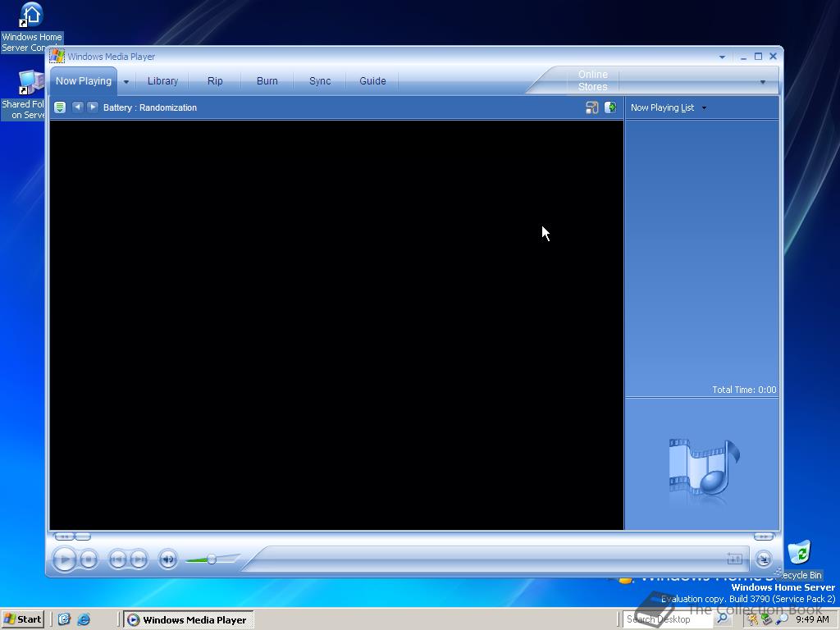Skip to the next track
Image resolution: width=840 pixels, height=630 pixels.
139,559
